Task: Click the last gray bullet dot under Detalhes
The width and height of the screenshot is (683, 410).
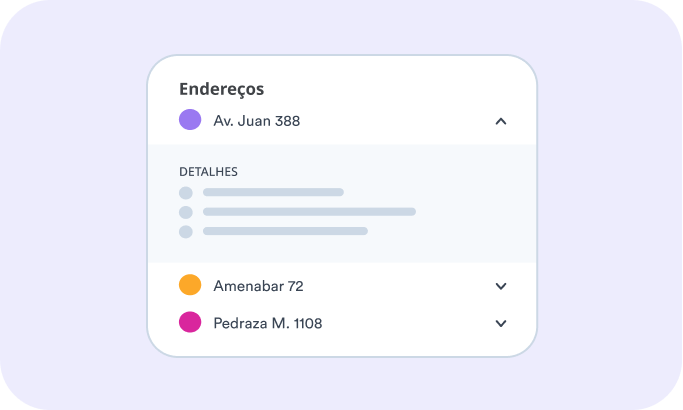Action: point(185,232)
